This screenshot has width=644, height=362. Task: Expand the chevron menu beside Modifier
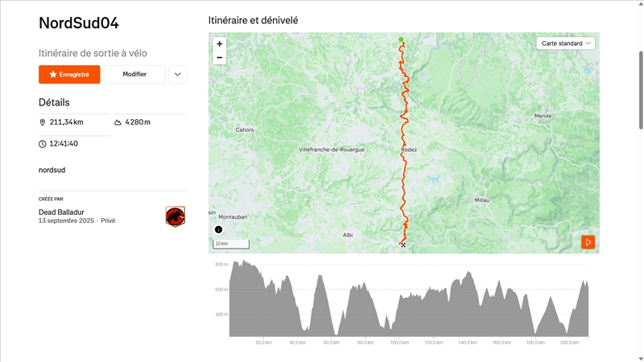(x=178, y=74)
